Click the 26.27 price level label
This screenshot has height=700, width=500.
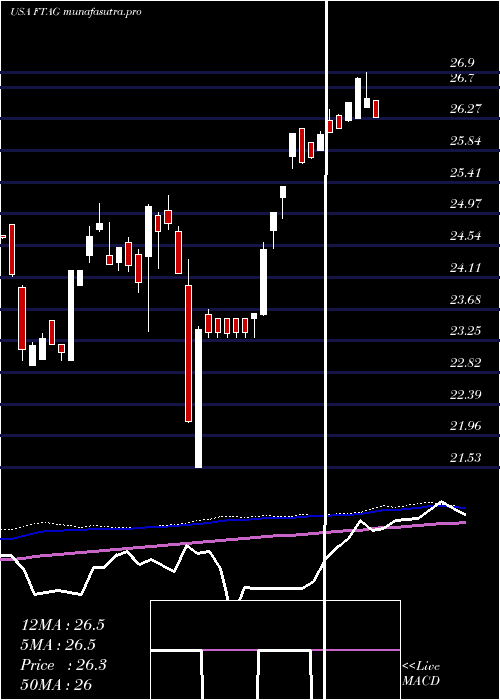pyautogui.click(x=466, y=109)
